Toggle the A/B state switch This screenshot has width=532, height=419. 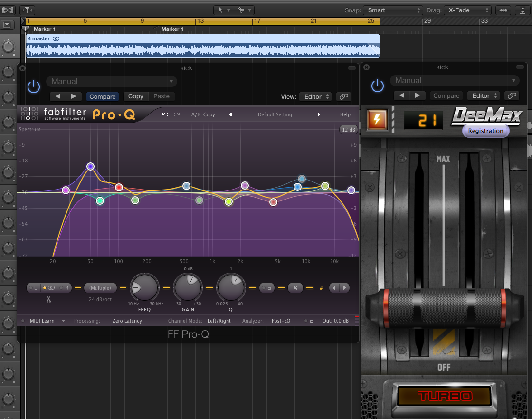(196, 114)
